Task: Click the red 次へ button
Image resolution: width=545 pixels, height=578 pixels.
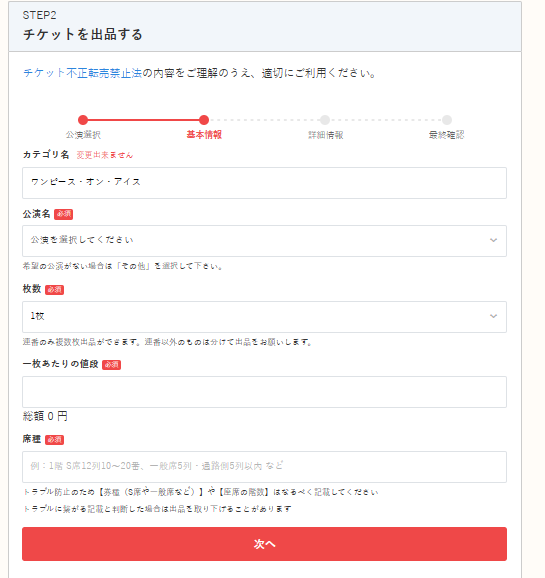Action: 264,544
